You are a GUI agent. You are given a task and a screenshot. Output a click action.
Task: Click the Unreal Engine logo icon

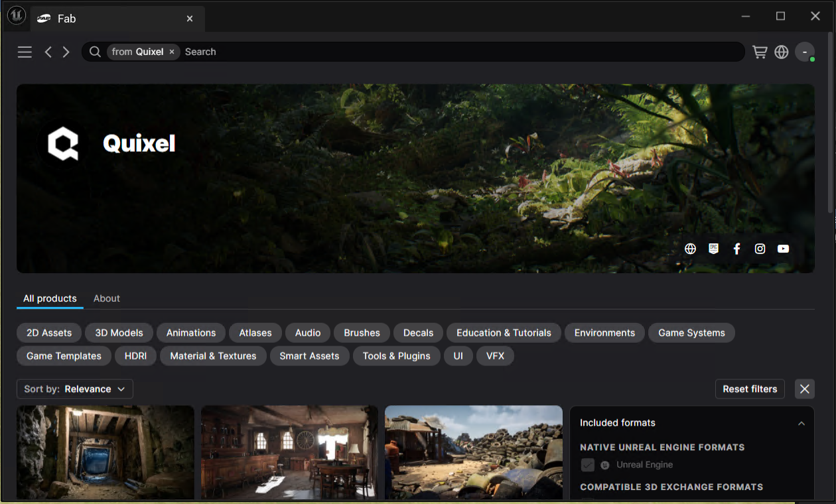click(16, 16)
